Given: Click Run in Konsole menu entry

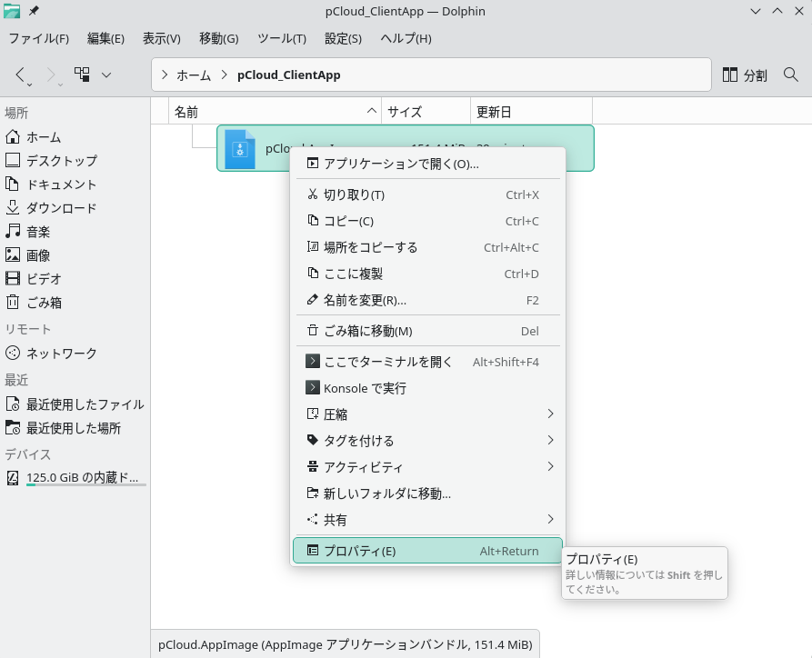Looking at the screenshot, I should (x=365, y=388).
